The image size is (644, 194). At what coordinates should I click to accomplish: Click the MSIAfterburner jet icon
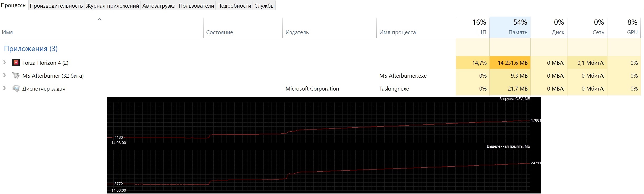[x=16, y=76]
